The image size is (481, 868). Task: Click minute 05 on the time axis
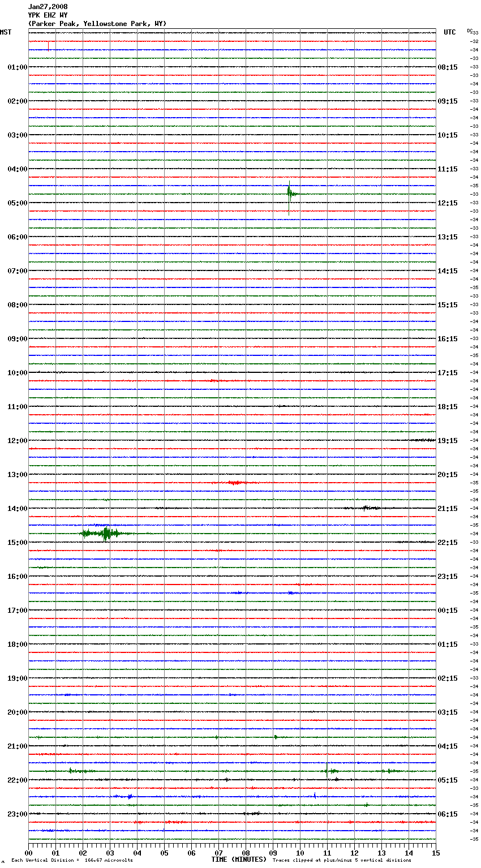(x=165, y=853)
